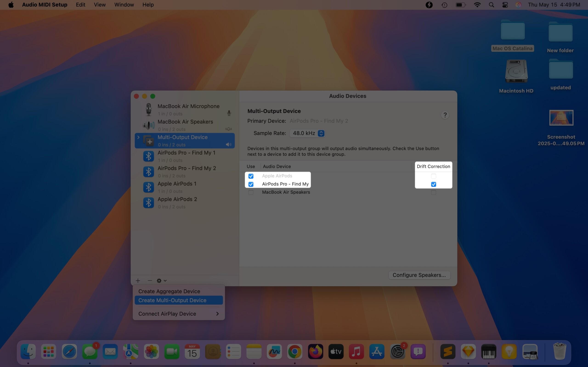Expand the Multi-Output Device disclosure triangle
Image resolution: width=588 pixels, height=367 pixels.
[x=138, y=137]
